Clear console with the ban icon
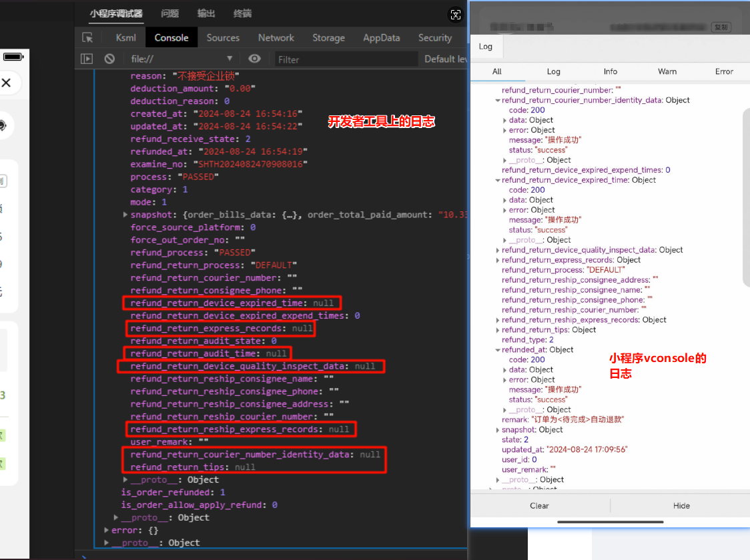750x560 pixels. pos(109,59)
